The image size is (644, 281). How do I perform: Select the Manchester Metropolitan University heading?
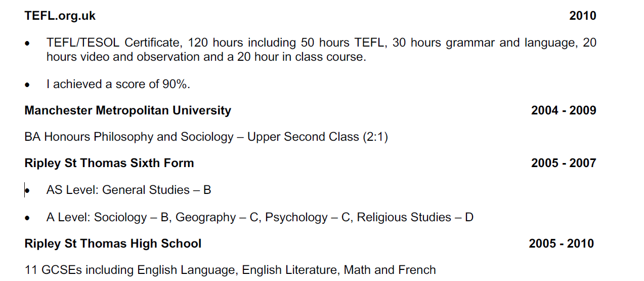click(127, 110)
